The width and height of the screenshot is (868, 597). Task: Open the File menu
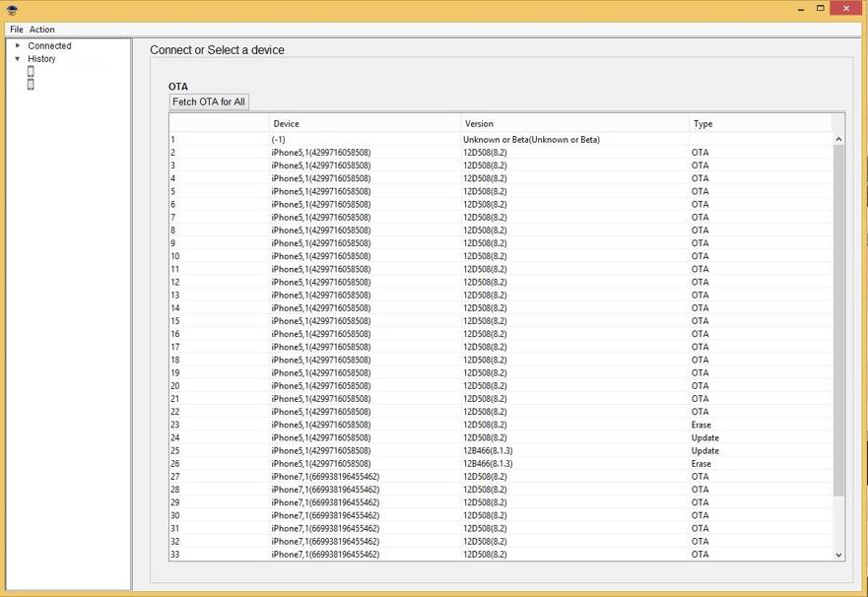click(16, 30)
